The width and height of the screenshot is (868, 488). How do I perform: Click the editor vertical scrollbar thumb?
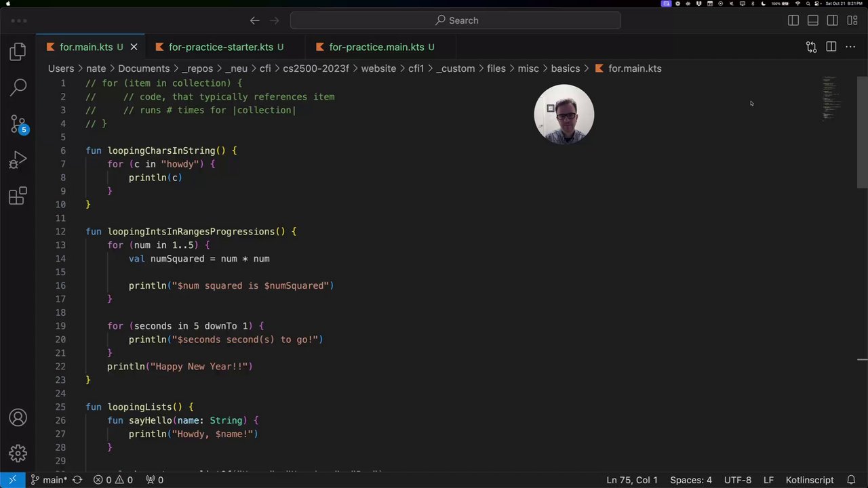pyautogui.click(x=863, y=132)
